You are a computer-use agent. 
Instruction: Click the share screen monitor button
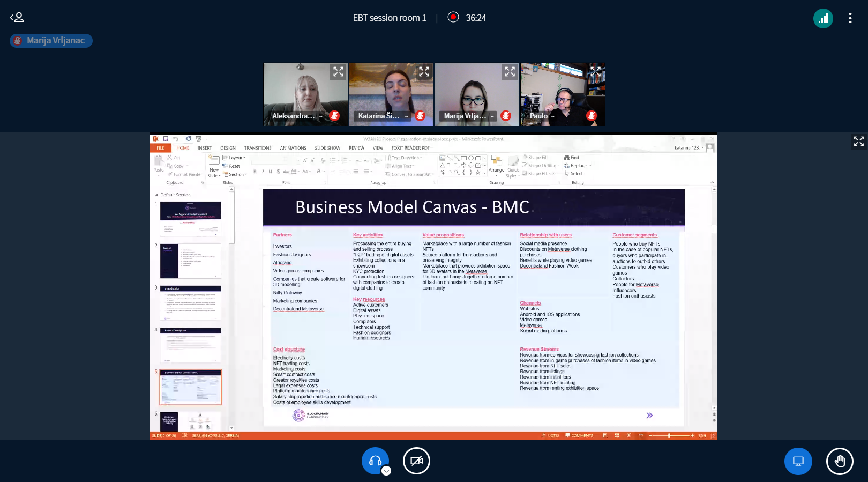point(798,461)
